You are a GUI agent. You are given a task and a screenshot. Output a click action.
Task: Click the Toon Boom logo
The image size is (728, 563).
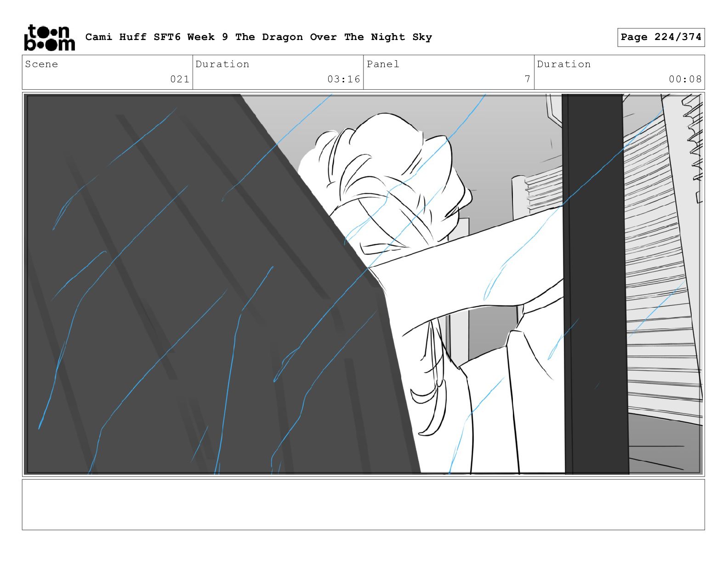[49, 37]
